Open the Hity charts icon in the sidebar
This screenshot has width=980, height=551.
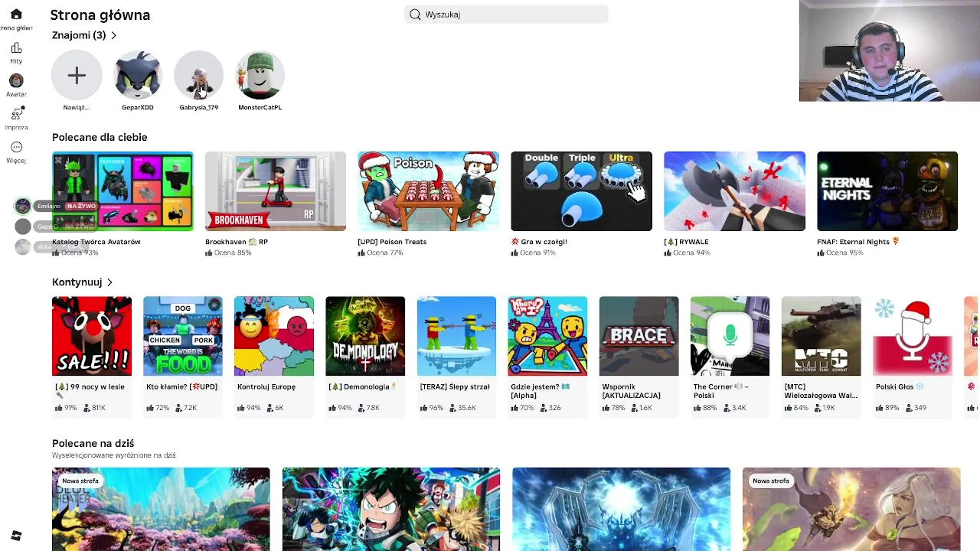[x=16, y=47]
